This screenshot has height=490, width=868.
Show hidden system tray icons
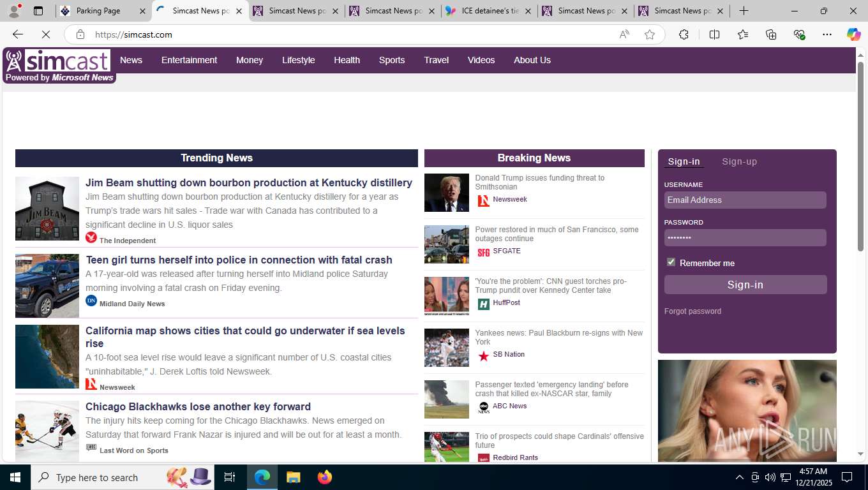point(739,477)
